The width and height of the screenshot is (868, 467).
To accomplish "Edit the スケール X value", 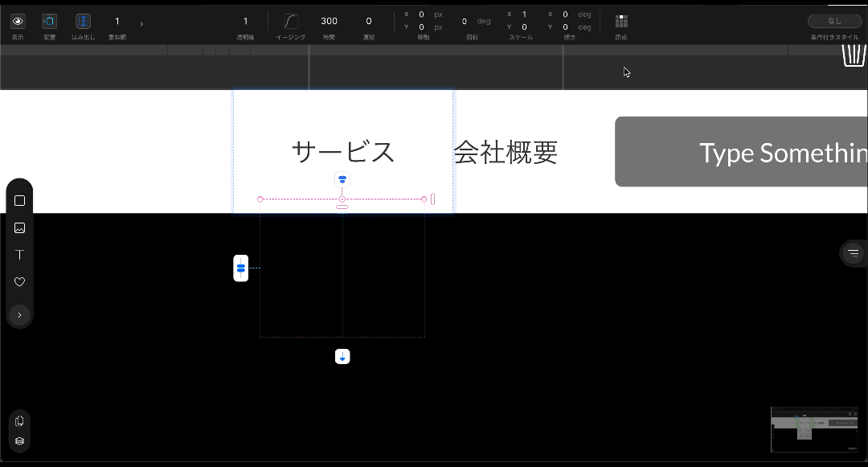I will pyautogui.click(x=524, y=14).
